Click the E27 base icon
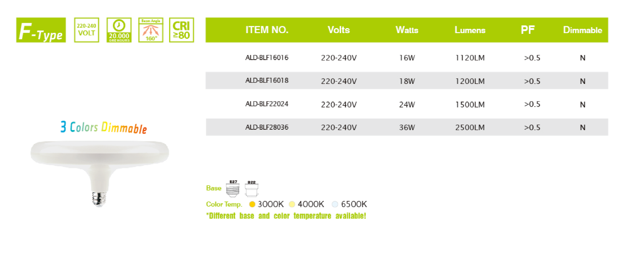The width and height of the screenshot is (644, 256). tap(233, 188)
